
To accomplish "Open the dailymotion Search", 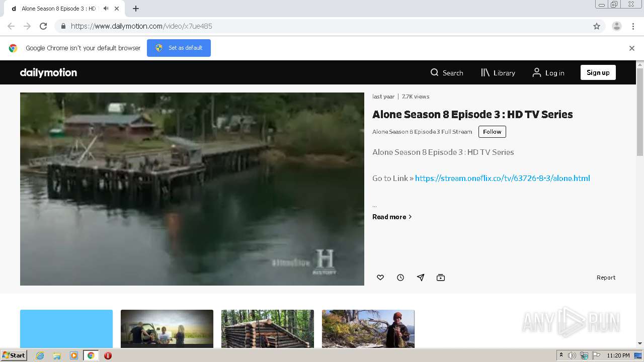I will pos(447,73).
